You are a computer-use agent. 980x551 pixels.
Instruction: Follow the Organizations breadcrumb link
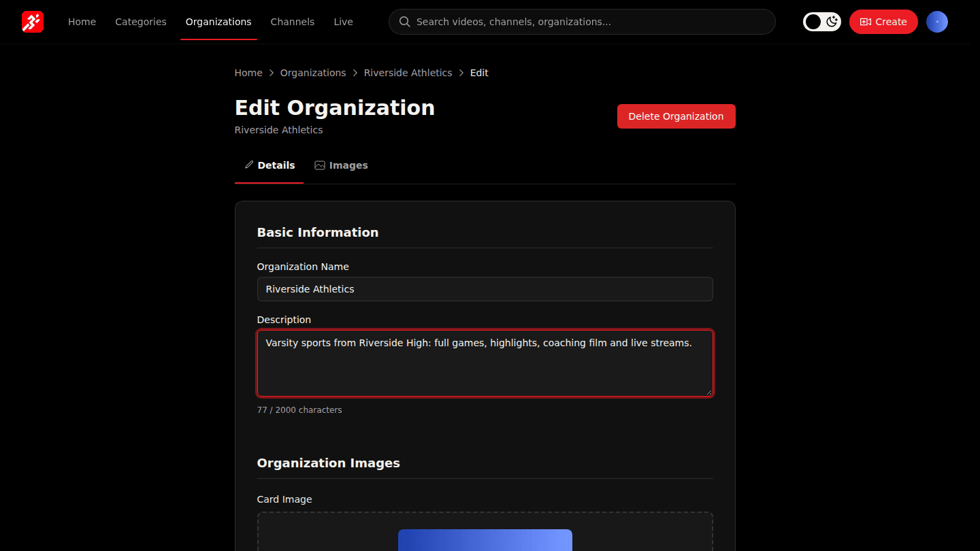(x=313, y=73)
